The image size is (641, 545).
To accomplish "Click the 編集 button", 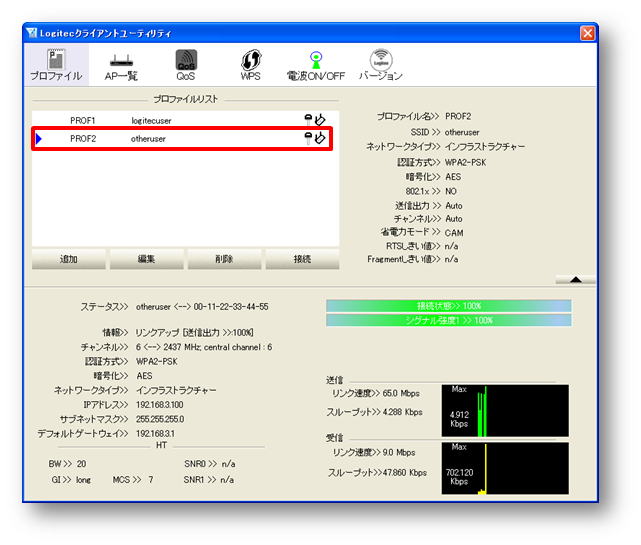I will (x=146, y=259).
